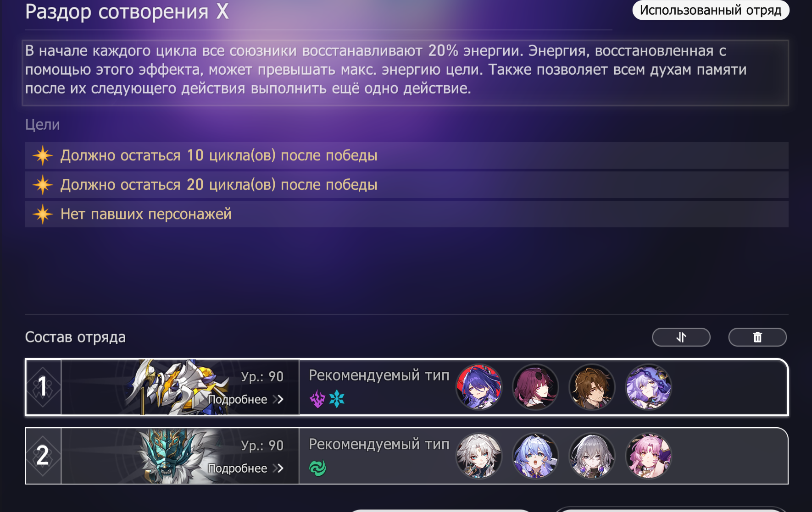
Task: Click the purple Quantum element icon in team 1
Action: [x=317, y=399]
